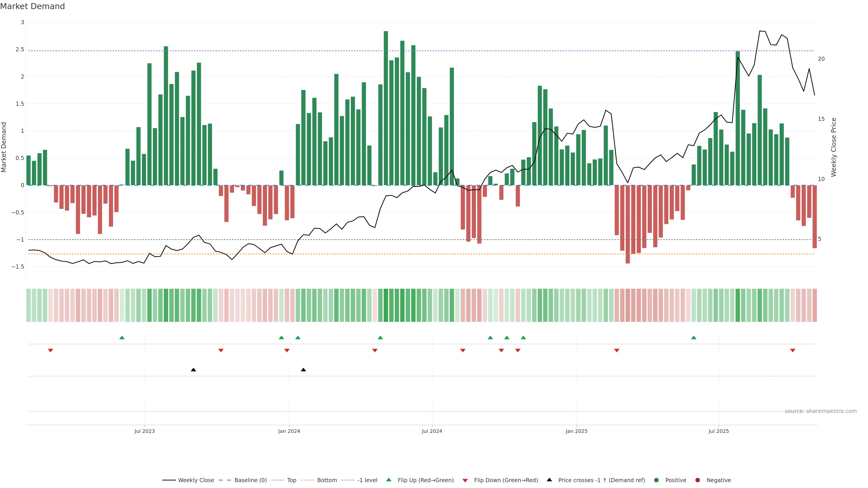The height and width of the screenshot is (488, 868).
Task: Click the Market Demand chart title
Action: 32,6
